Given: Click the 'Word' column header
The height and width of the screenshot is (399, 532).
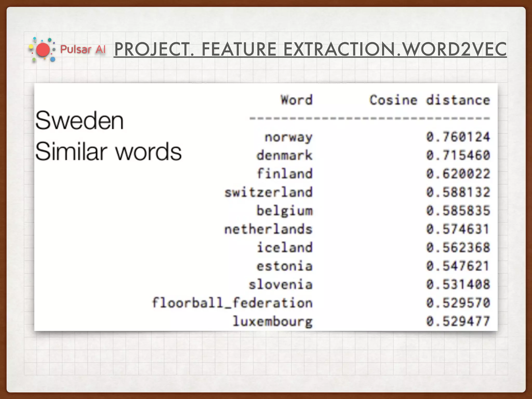Looking at the screenshot, I should 297,100.
